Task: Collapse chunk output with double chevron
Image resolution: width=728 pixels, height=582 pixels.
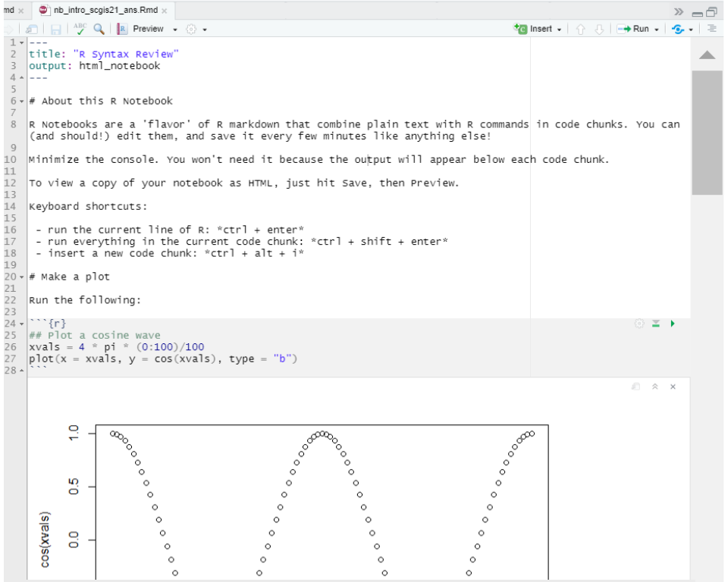Action: click(x=654, y=386)
